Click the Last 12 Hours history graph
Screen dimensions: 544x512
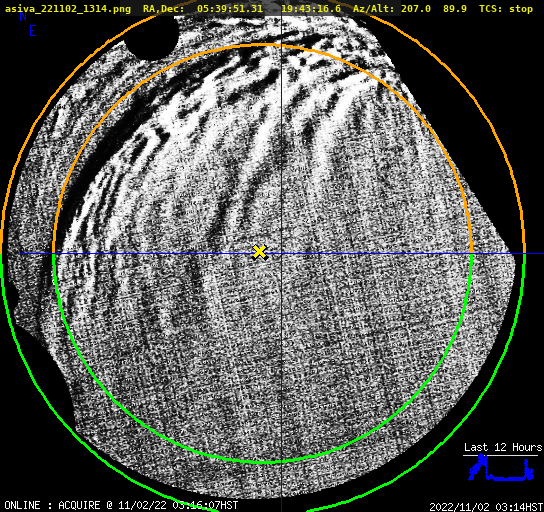[x=502, y=468]
